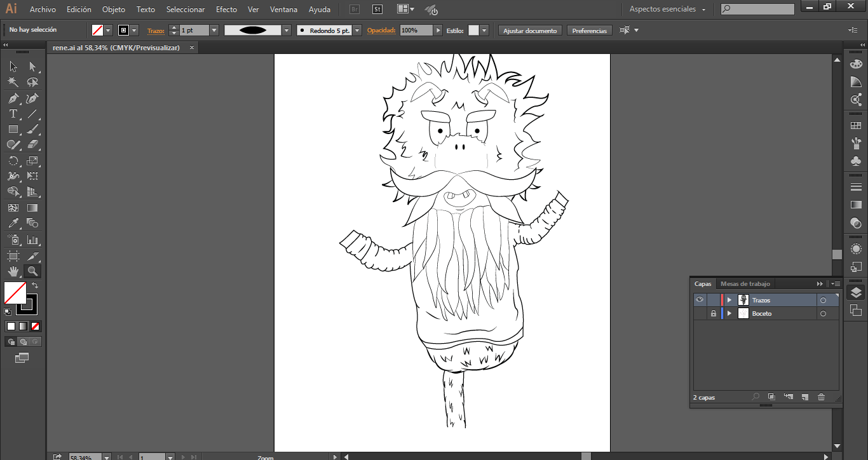Open the Swatches panel from the right dock
This screenshot has width=868, height=460.
pyautogui.click(x=856, y=126)
